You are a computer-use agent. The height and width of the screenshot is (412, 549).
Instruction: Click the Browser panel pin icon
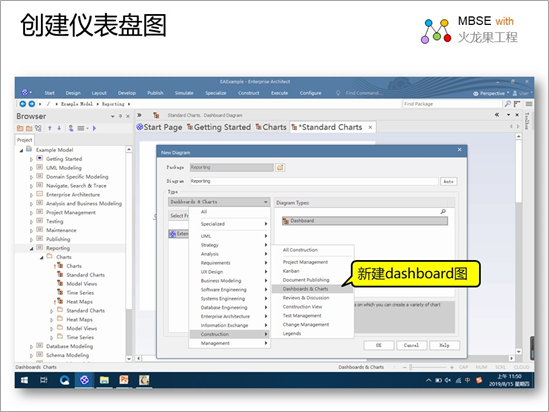coord(120,116)
